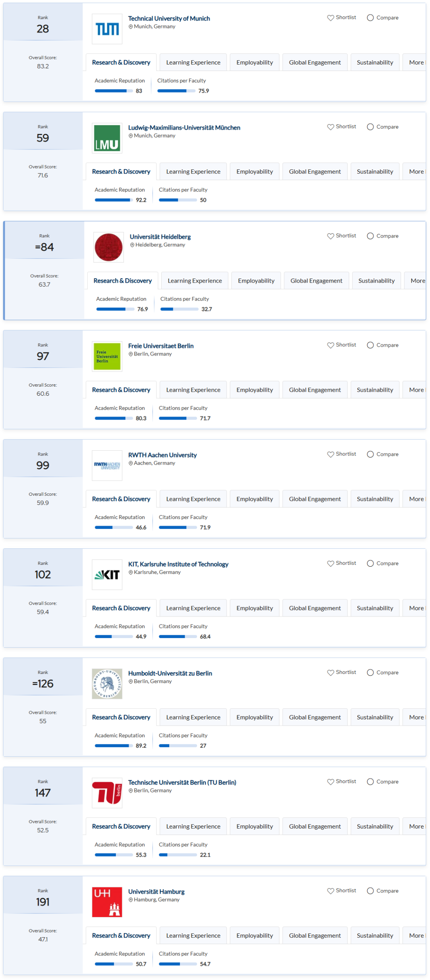Open Humboldt-Universität zu Berlin name link
The height and width of the screenshot is (980, 430).
170,674
